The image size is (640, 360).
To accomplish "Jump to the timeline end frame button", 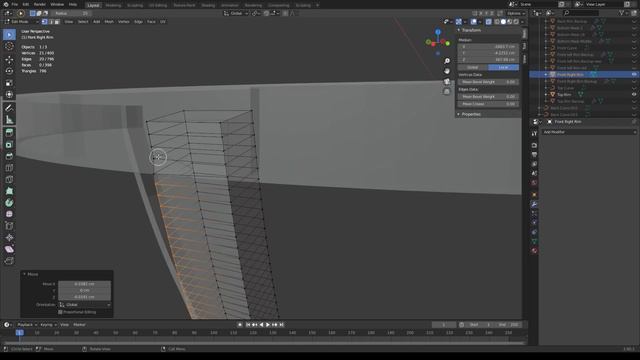I will click(x=282, y=325).
